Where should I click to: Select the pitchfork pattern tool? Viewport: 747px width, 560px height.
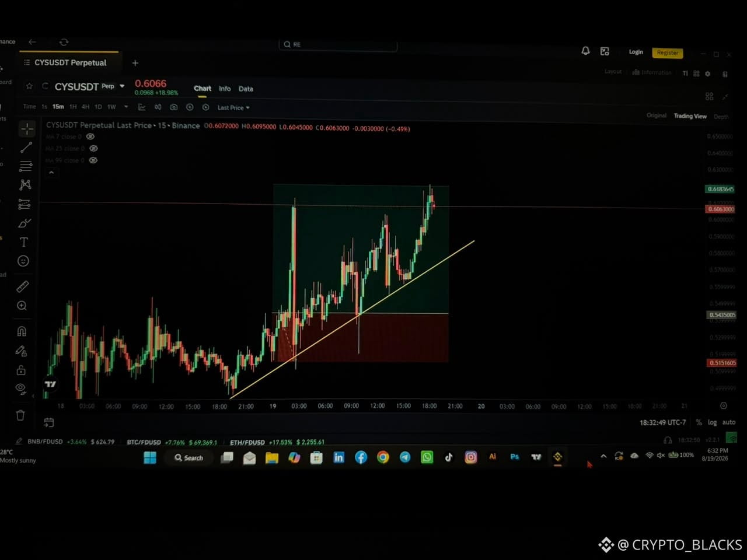(25, 185)
